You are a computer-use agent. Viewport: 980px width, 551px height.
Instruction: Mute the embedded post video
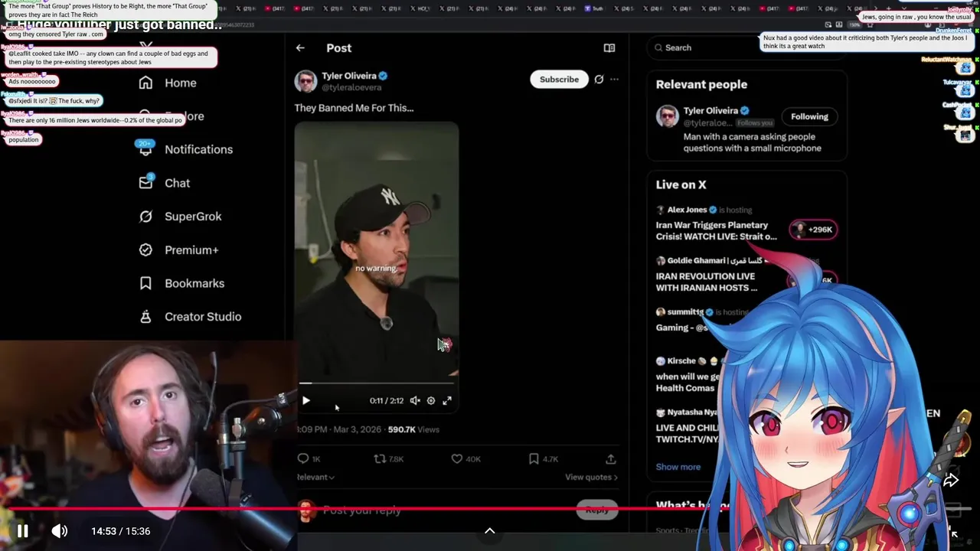414,400
